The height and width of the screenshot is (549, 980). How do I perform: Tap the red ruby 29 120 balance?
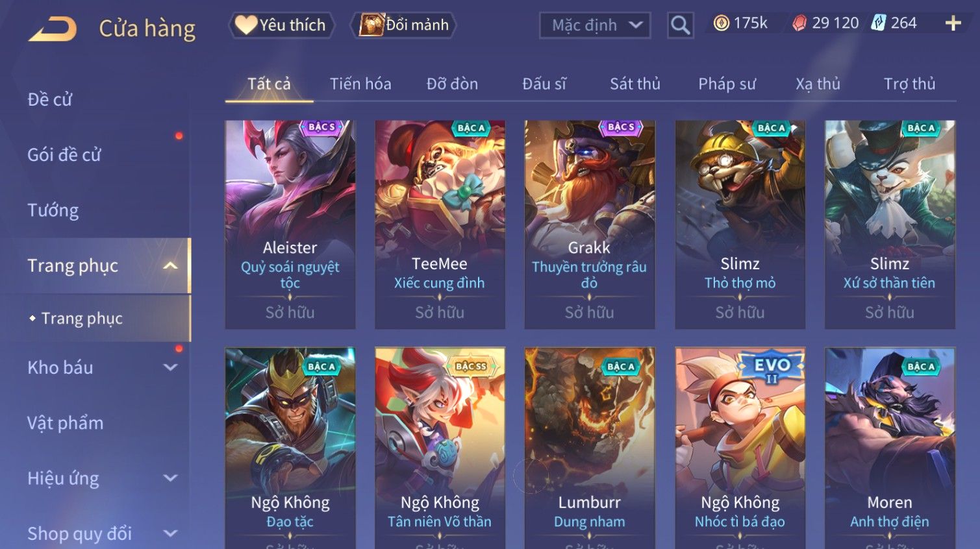tap(825, 23)
